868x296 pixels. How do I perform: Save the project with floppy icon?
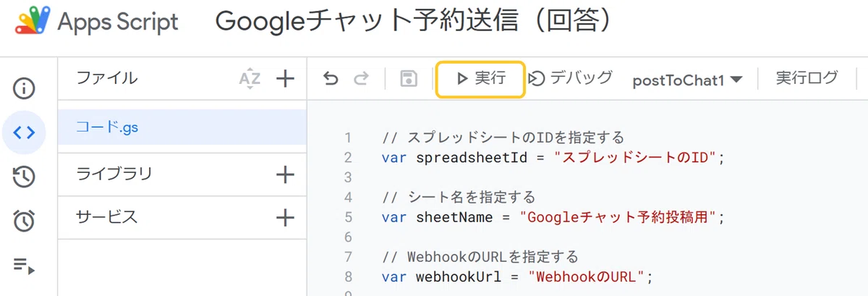pyautogui.click(x=409, y=78)
